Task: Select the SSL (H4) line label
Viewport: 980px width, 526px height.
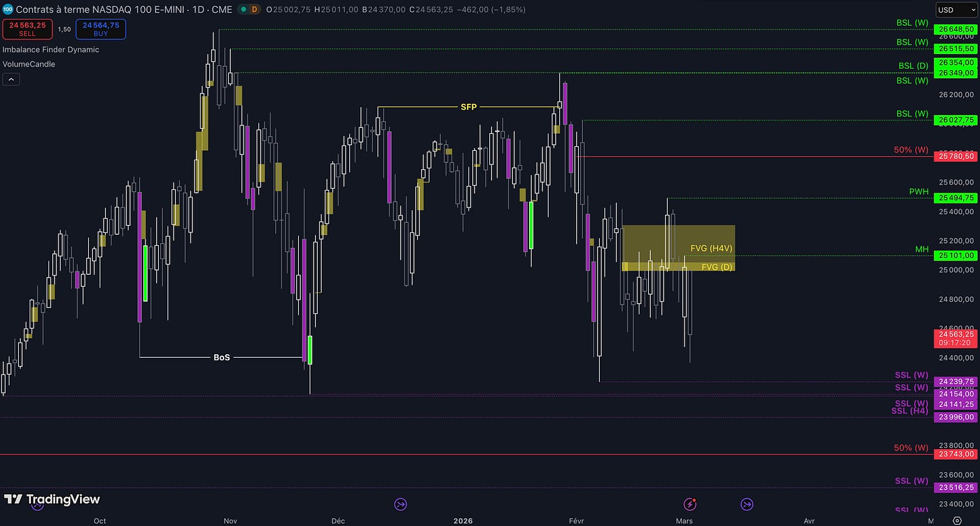Action: pyautogui.click(x=910, y=411)
